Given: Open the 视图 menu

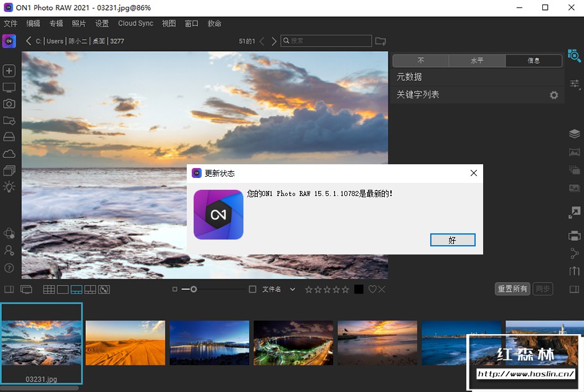Looking at the screenshot, I should point(169,24).
